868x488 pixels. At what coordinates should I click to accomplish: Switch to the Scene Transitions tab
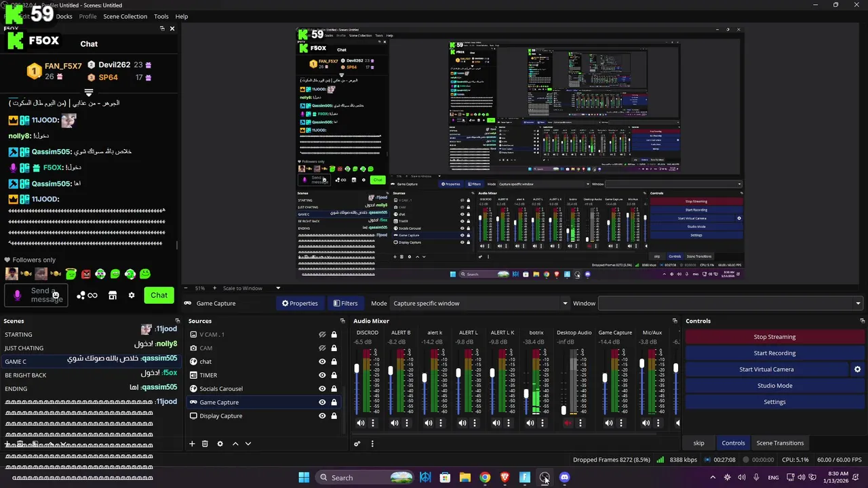[x=780, y=443]
